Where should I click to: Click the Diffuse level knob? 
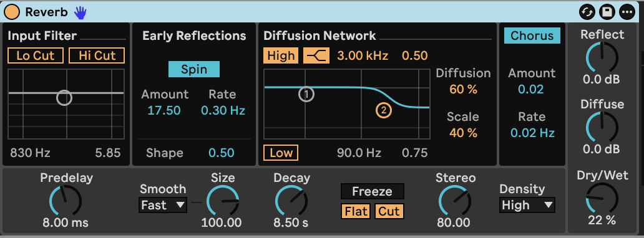tap(602, 127)
